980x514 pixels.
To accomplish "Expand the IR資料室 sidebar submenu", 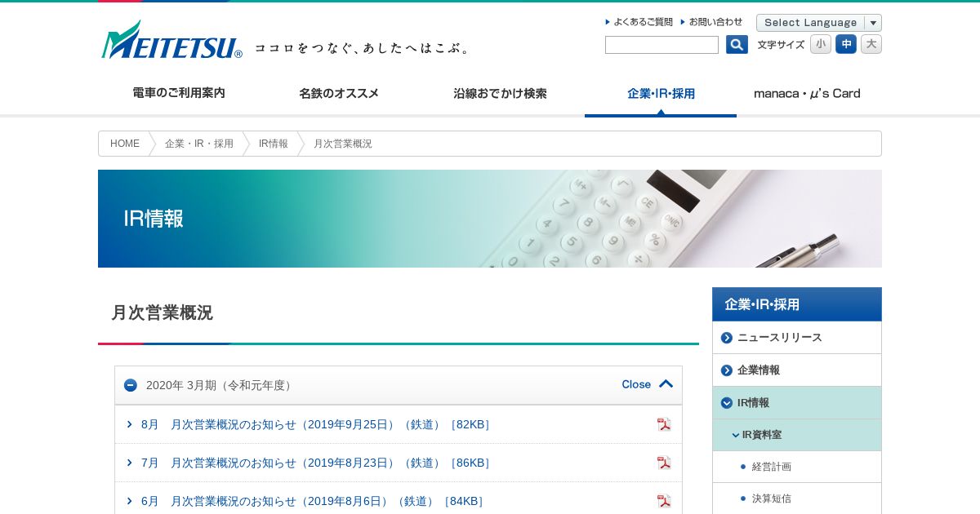I will [797, 435].
